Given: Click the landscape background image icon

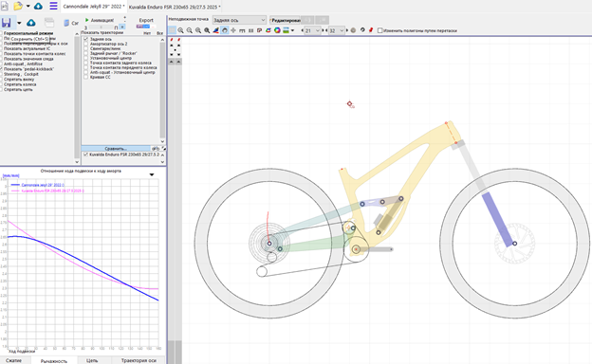Looking at the screenshot, I should 286,30.
